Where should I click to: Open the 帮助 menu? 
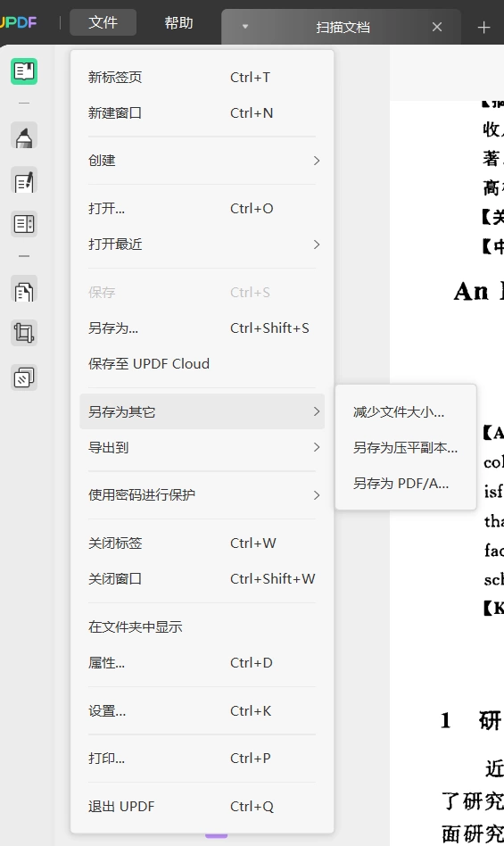pos(178,22)
